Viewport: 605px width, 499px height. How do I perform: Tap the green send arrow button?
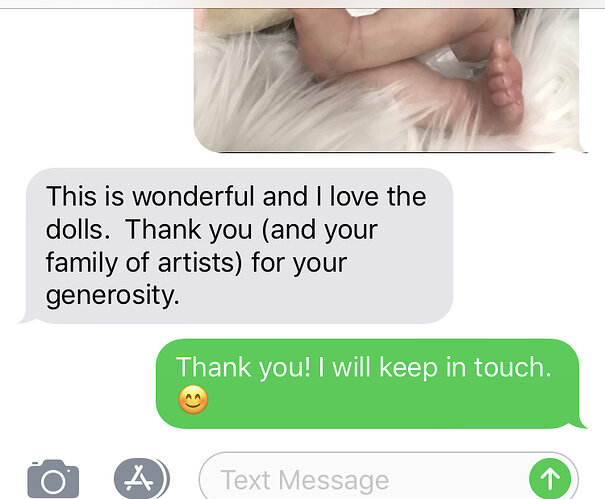coord(550,479)
